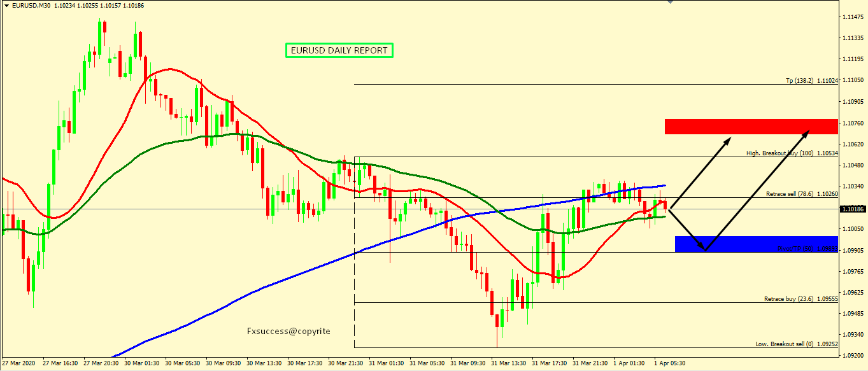The width and height of the screenshot is (868, 371).
Task: Click the 30 Mar 21:30 time label
Action: click(346, 363)
